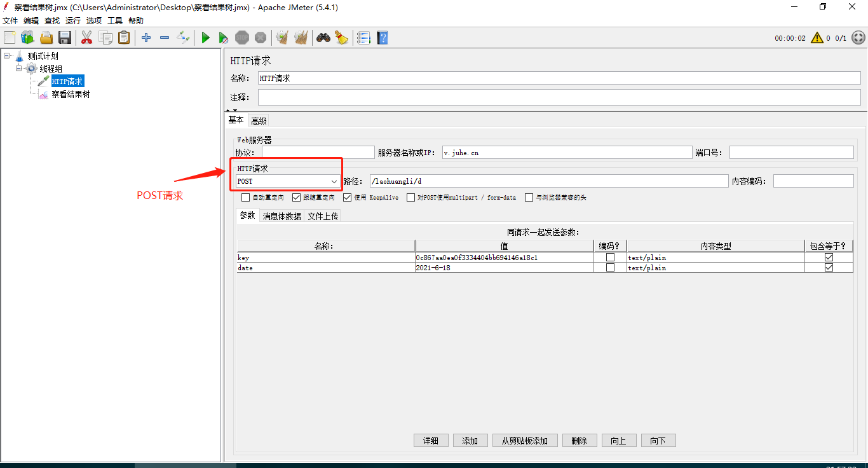The image size is (868, 468).
Task: Click the 端口号 input field
Action: pos(792,153)
